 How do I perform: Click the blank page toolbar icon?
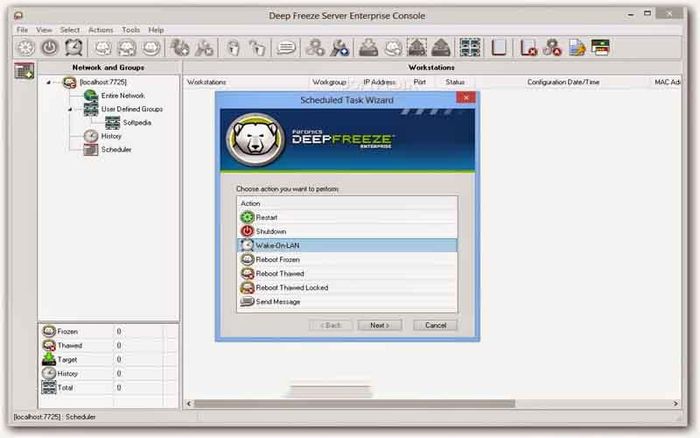499,48
